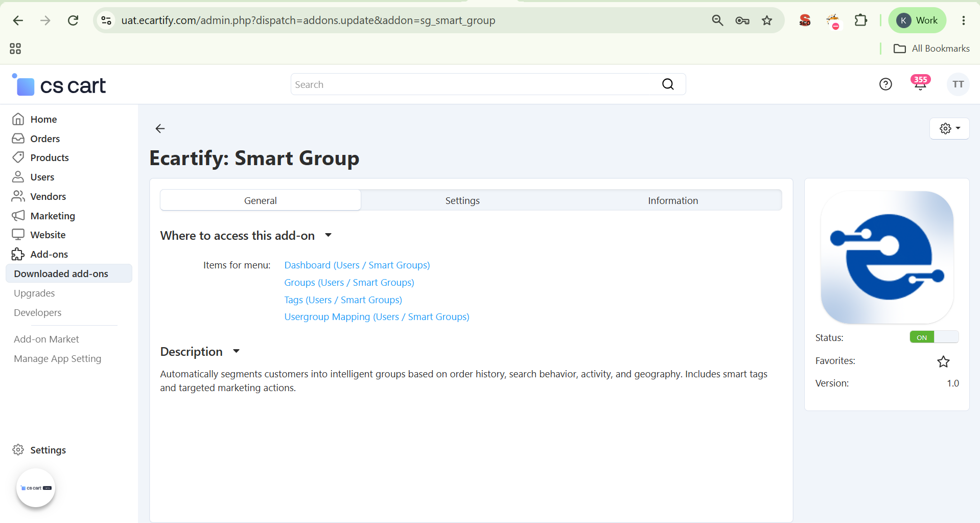Screen dimensions: 980x523
Task: Reload the current page
Action: coord(73,20)
